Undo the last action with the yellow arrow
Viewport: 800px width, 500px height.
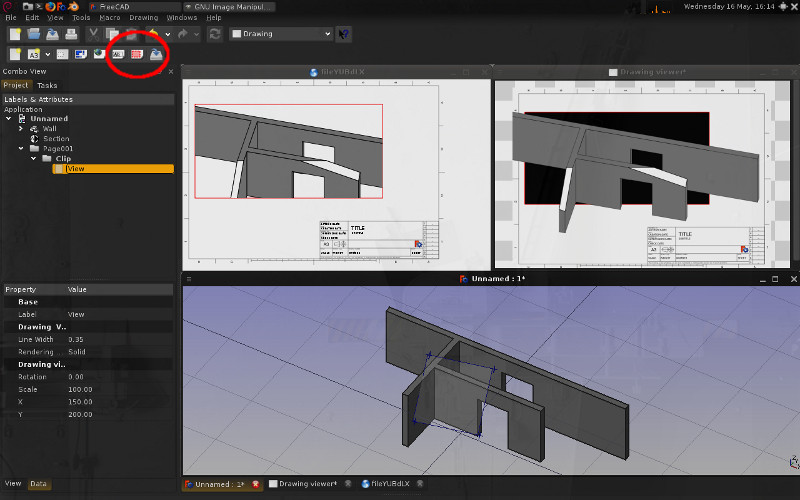pos(153,34)
